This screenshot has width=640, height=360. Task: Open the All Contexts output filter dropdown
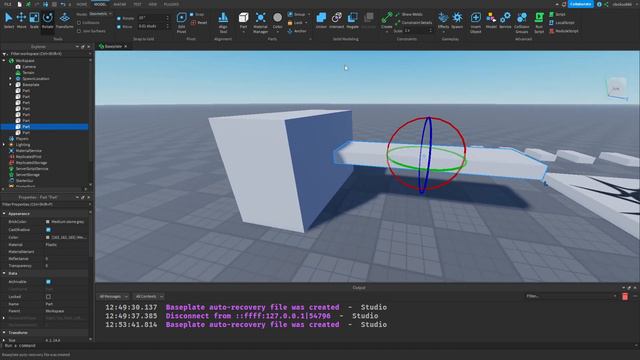pyautogui.click(x=149, y=296)
